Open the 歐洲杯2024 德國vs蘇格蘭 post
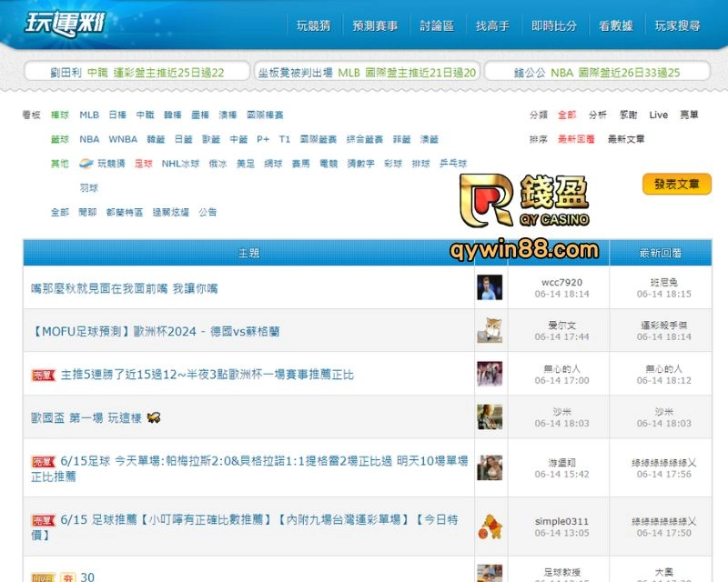Viewport: 728px width, 582px height. 156,332
